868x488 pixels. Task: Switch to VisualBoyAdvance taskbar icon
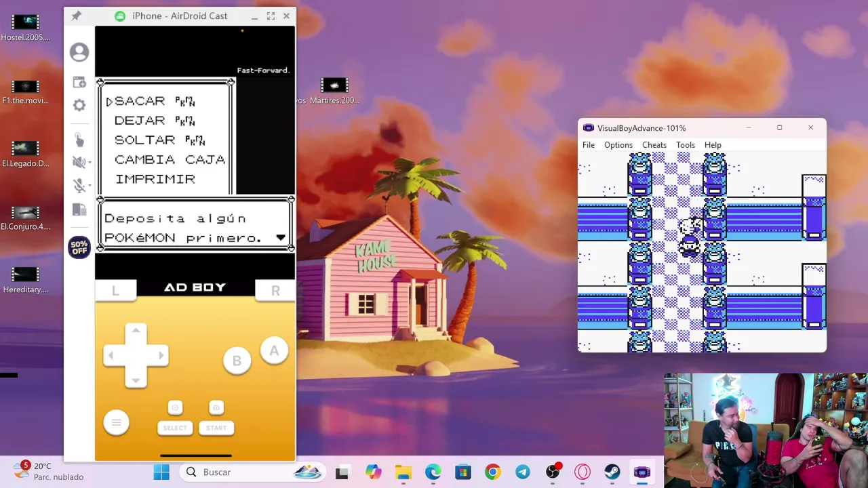tap(642, 472)
